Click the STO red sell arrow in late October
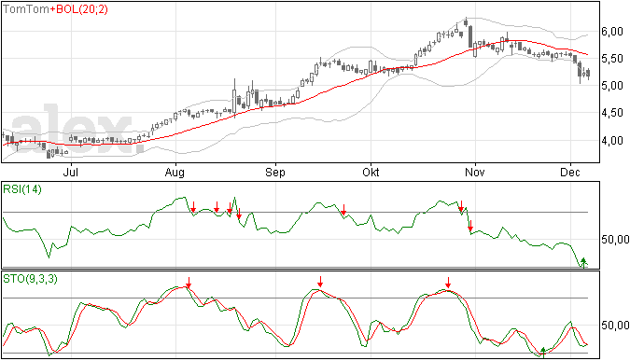Viewport: 644px width, 361px height. (448, 283)
